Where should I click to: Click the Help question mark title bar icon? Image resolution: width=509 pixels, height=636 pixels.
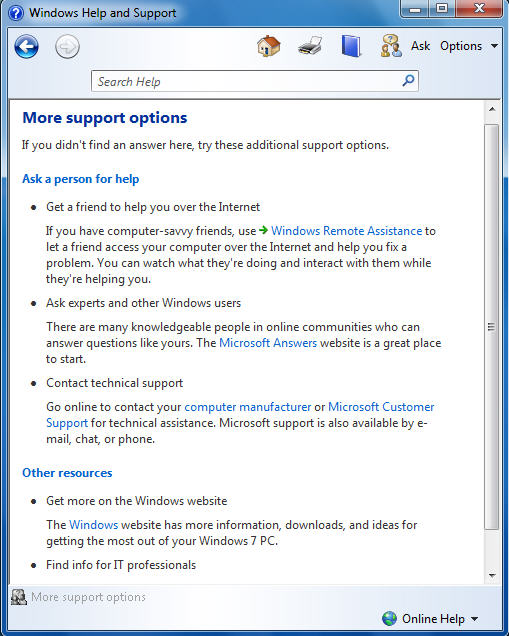pyautogui.click(x=16, y=13)
